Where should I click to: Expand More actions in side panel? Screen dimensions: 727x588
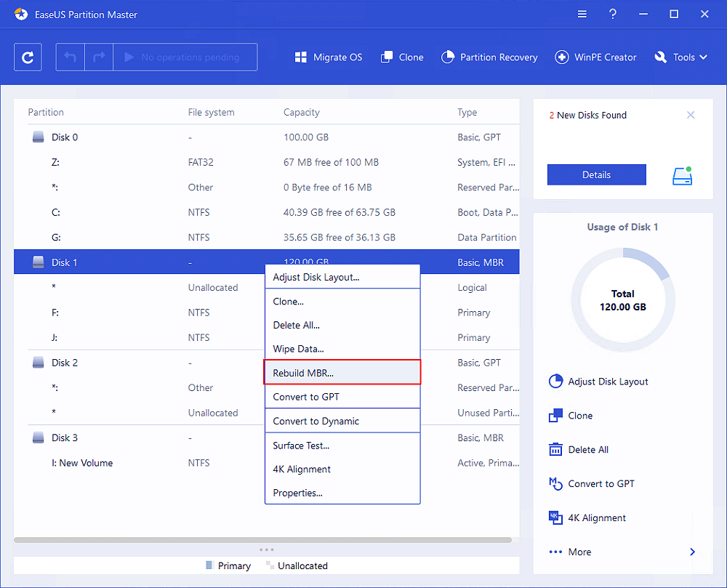(622, 552)
